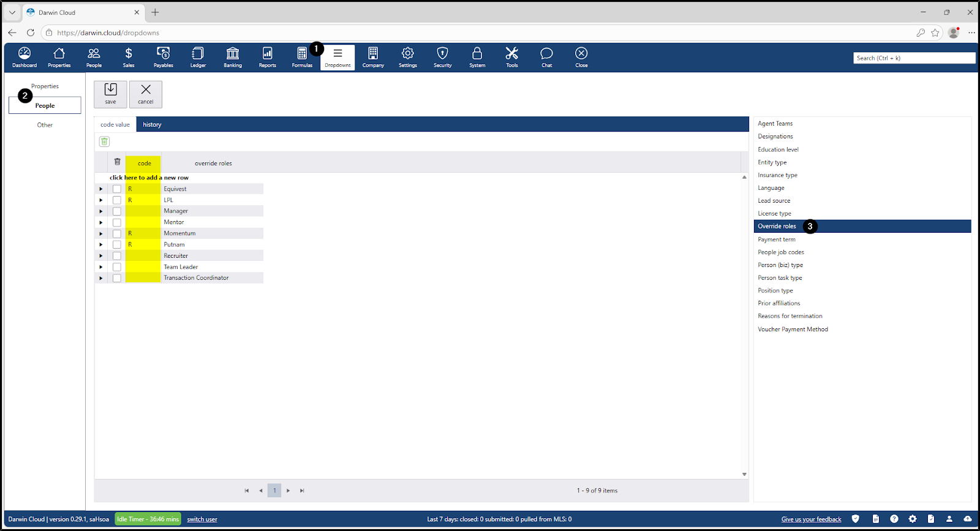Viewport: 980px width, 531px height.
Task: Expand the Manager row arrow
Action: coord(101,211)
